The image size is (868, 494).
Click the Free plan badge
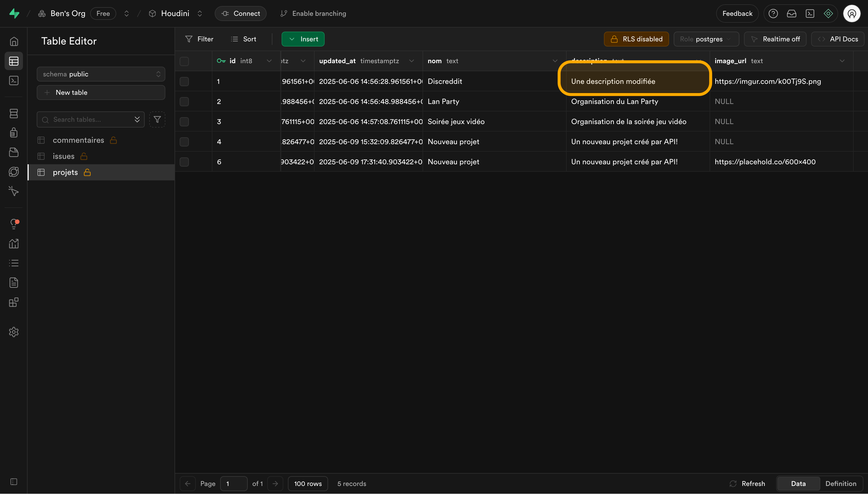pos(103,13)
